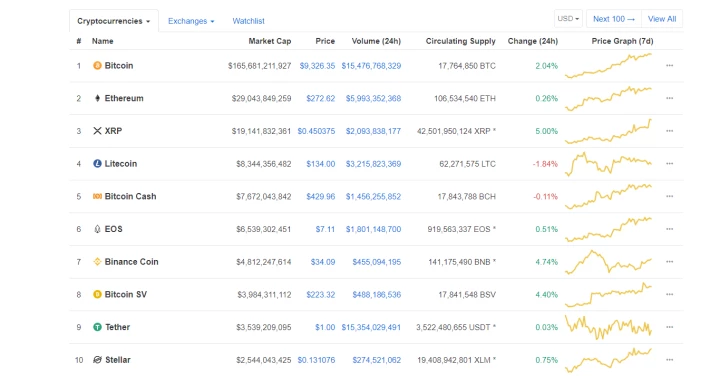Open the Tether name link
This screenshot has height=376, width=710.
pyautogui.click(x=118, y=327)
